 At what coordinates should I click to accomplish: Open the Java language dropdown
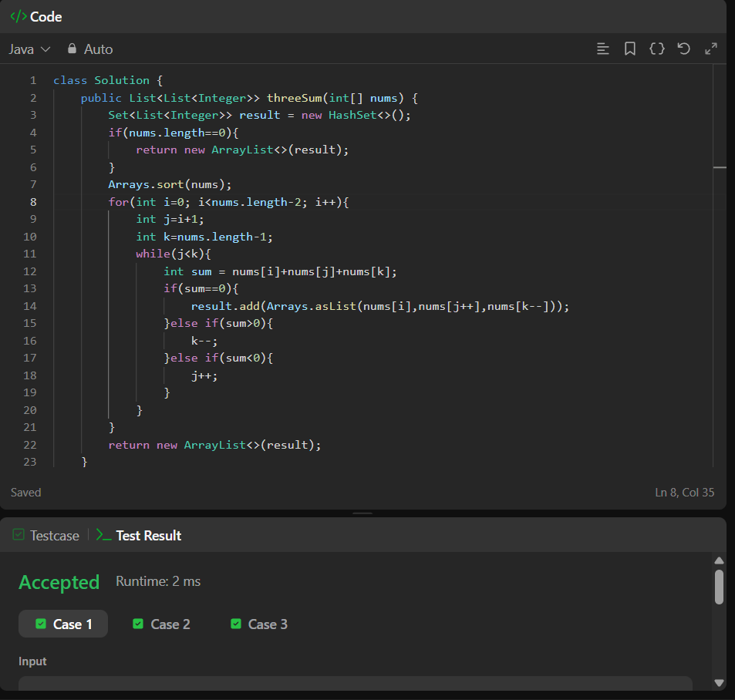tap(29, 49)
